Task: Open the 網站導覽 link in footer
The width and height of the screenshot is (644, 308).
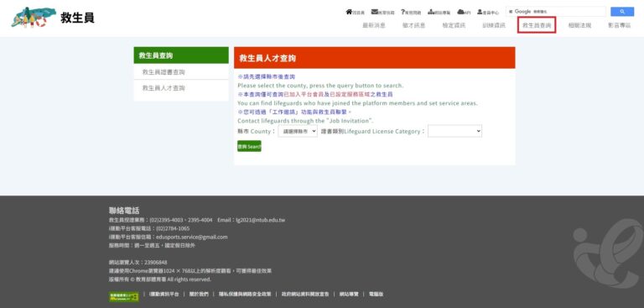Action: (349, 294)
